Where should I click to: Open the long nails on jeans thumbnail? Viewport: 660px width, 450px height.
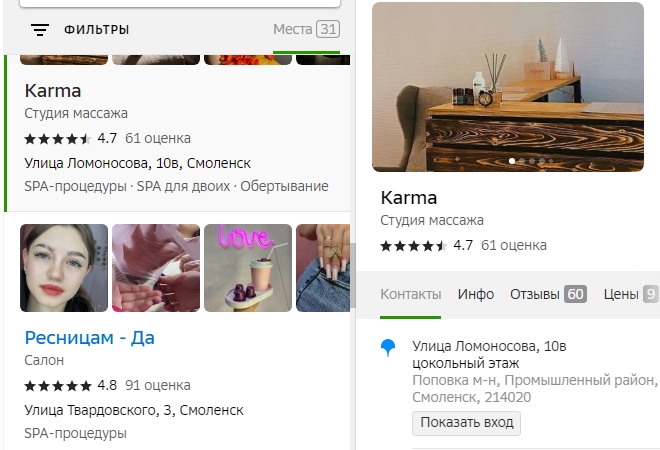323,268
